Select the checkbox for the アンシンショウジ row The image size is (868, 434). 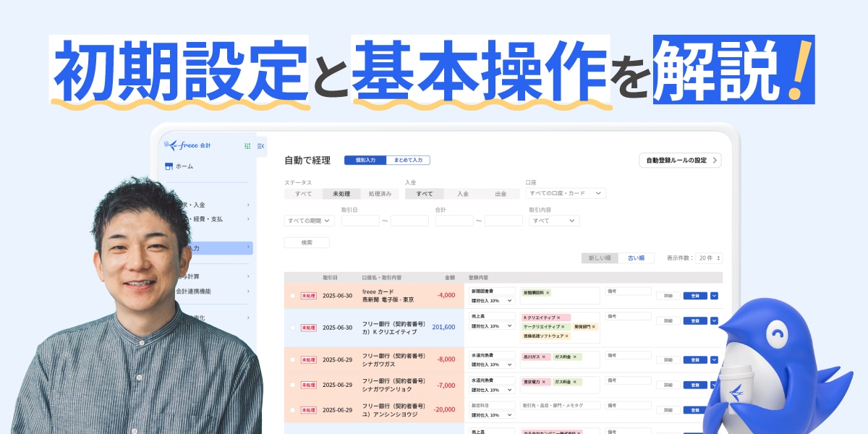pyautogui.click(x=293, y=410)
